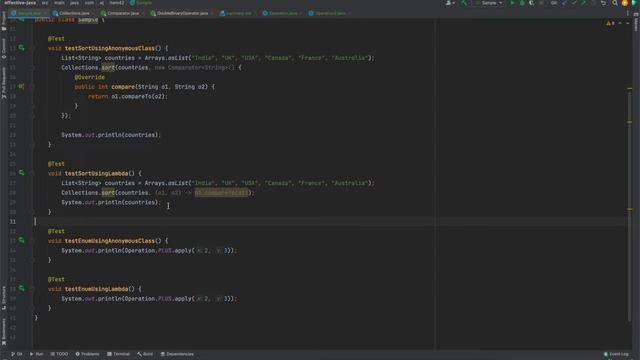Open the Terminal tool window tab
Viewport: 640px width, 360px height.
tap(118, 354)
